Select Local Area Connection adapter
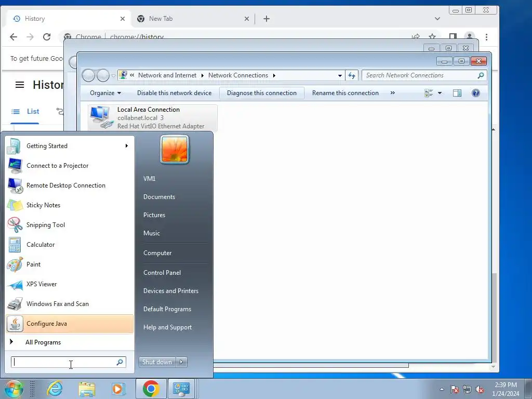 click(153, 118)
